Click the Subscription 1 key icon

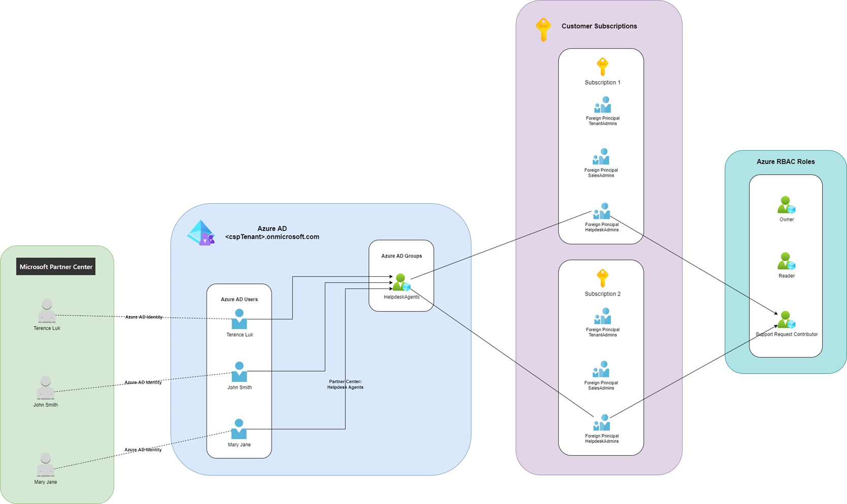(x=602, y=67)
